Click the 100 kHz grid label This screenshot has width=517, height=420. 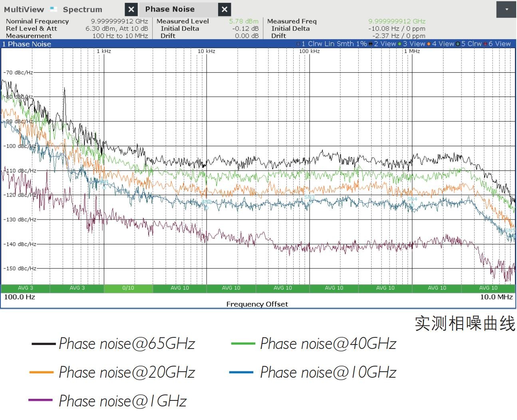click(x=309, y=51)
